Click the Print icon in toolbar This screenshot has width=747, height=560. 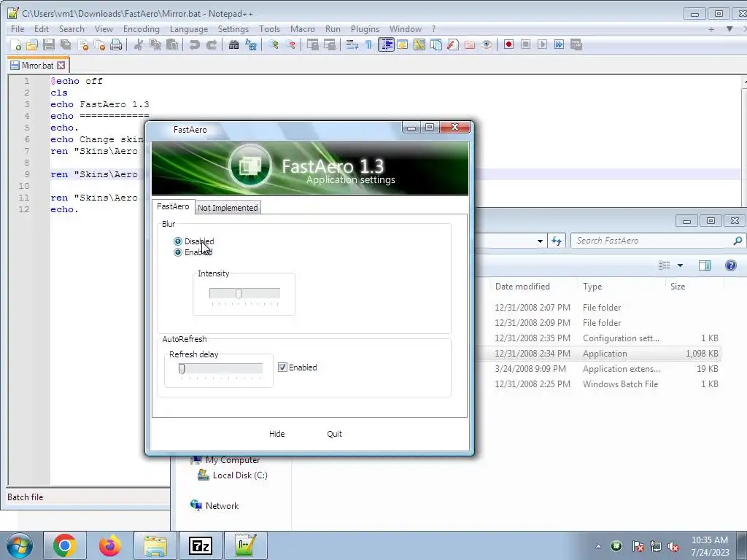pos(116,44)
